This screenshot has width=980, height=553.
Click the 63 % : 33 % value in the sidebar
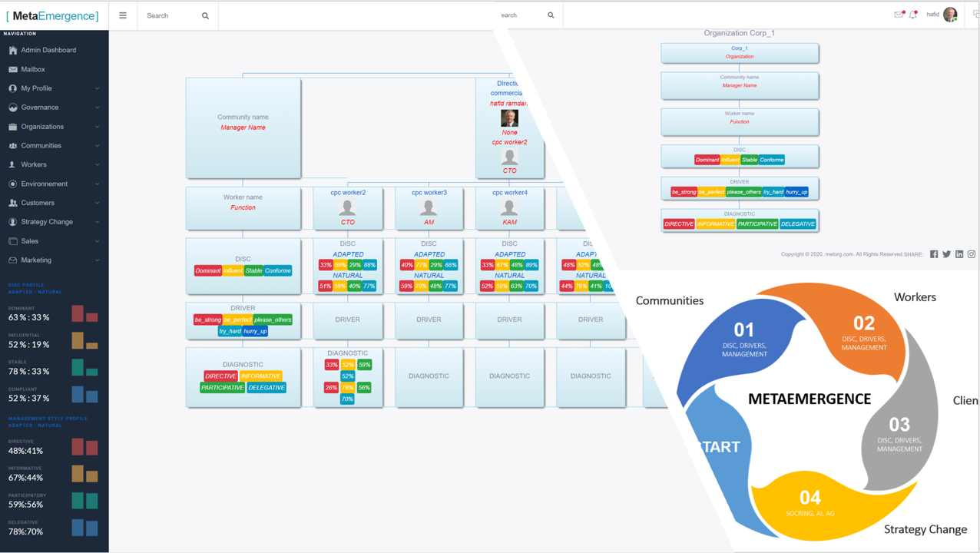tap(29, 317)
